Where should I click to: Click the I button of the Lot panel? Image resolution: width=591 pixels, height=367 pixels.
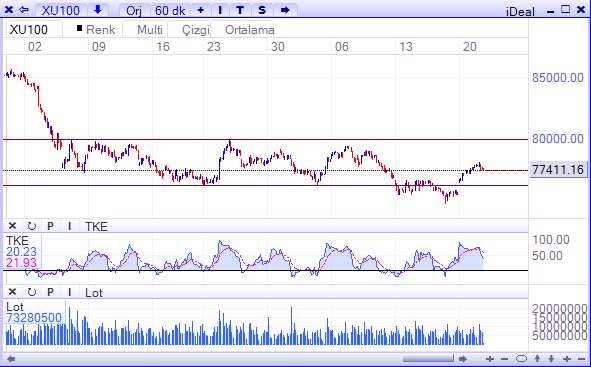[69, 292]
